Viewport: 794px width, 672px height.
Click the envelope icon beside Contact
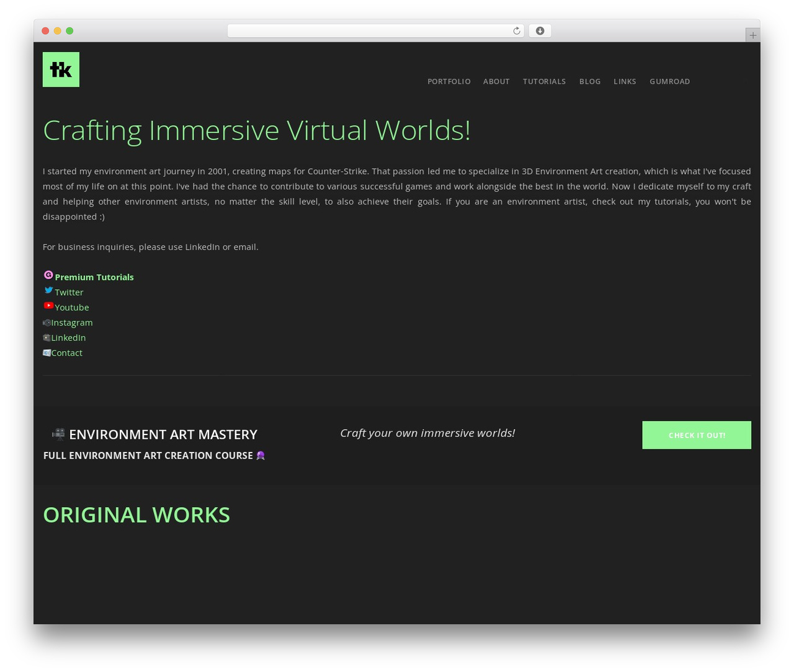tap(47, 353)
